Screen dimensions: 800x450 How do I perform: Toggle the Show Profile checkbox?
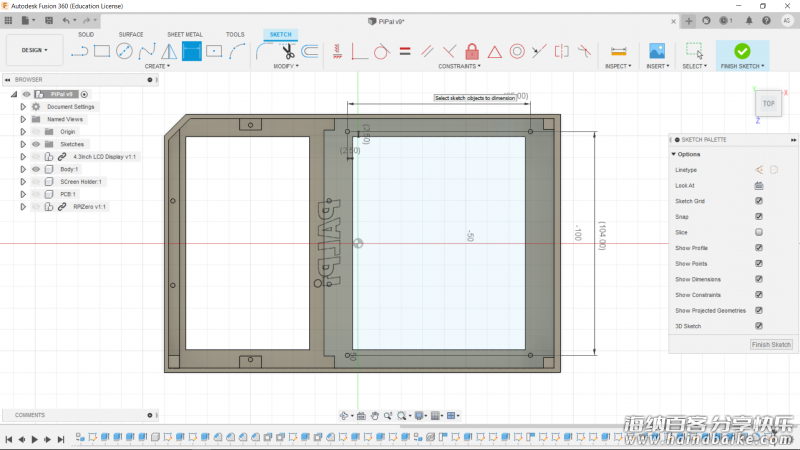759,248
